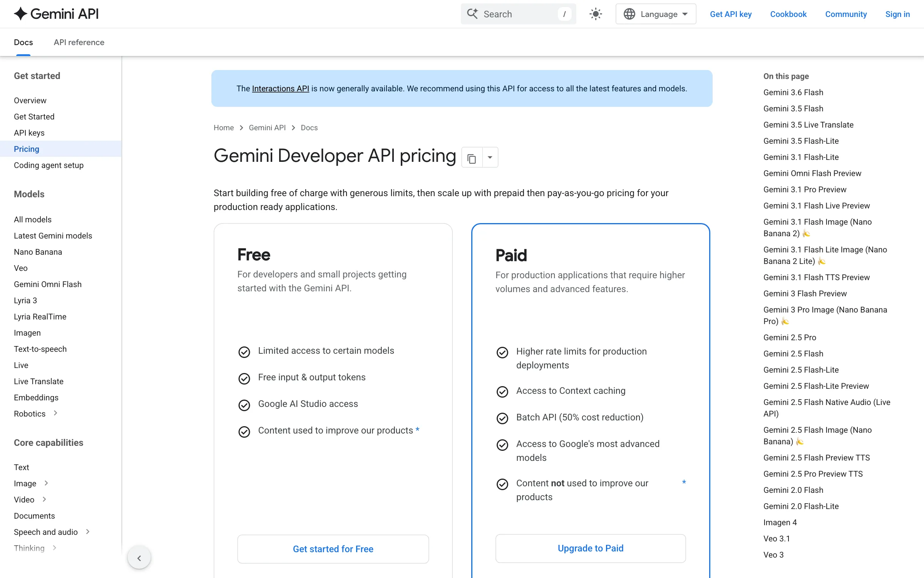924x578 pixels.
Task: Collapse the left sidebar with chevron button
Action: coord(139,558)
